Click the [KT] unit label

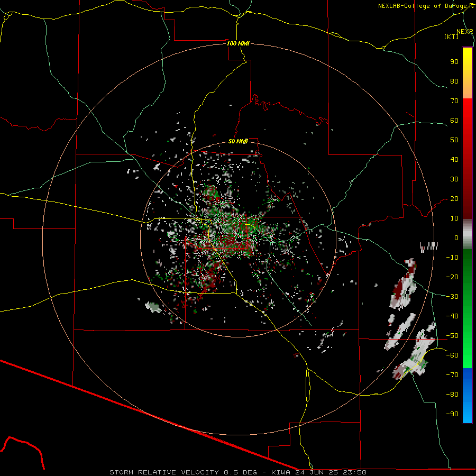[x=452, y=36]
